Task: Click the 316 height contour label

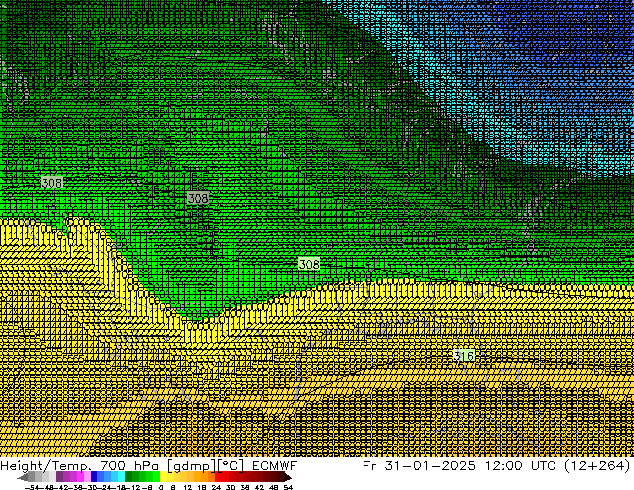Action: pyautogui.click(x=464, y=356)
